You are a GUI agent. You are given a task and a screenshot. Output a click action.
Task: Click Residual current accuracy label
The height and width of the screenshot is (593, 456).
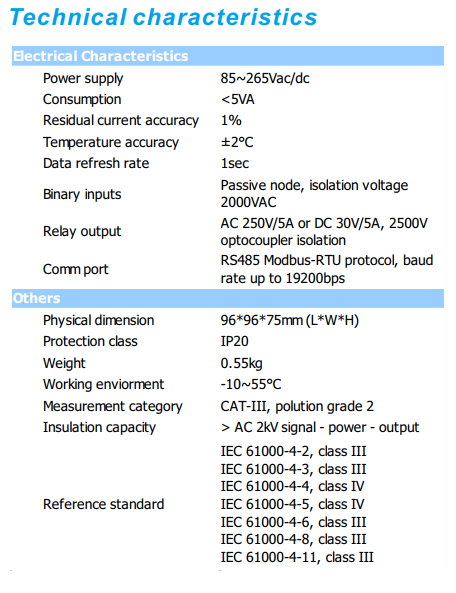coord(121,121)
